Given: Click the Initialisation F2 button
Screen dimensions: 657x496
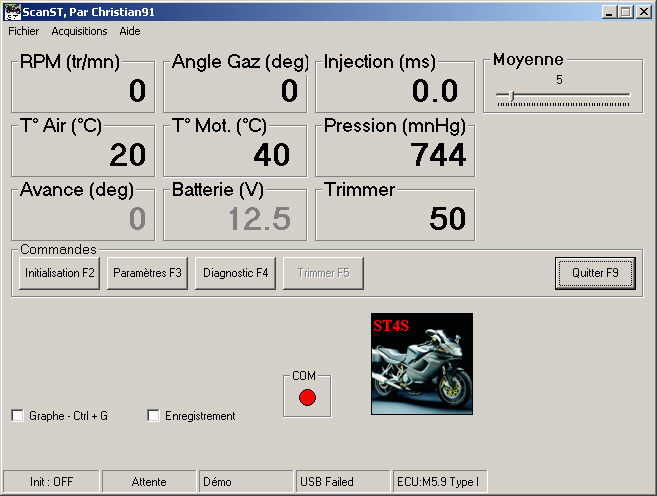Looking at the screenshot, I should [x=59, y=273].
